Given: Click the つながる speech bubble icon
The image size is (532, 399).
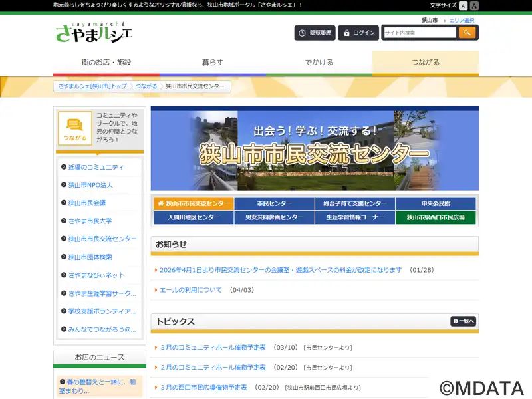Looking at the screenshot, I should point(75,128).
